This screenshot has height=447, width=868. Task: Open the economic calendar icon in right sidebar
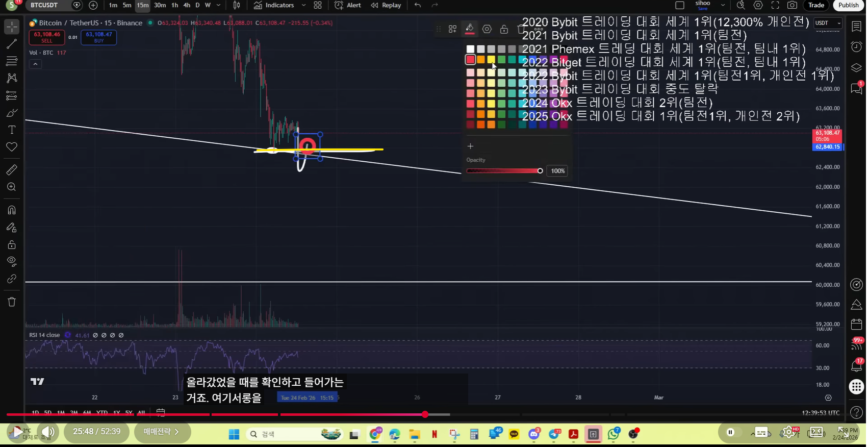click(856, 324)
